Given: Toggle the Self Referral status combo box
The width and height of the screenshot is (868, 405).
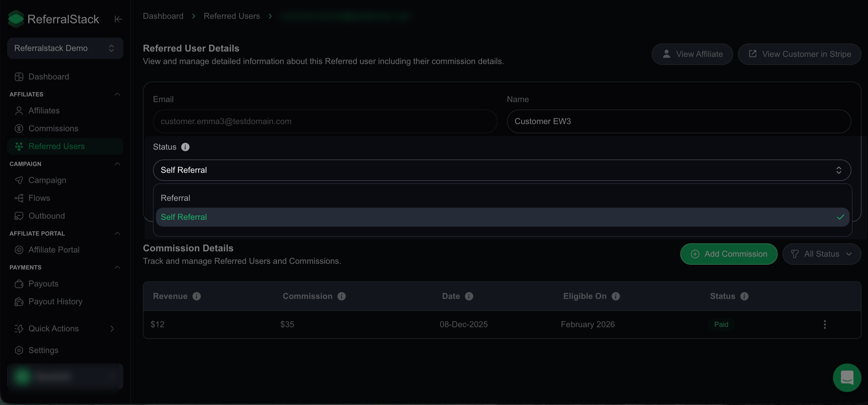Looking at the screenshot, I should (x=502, y=170).
